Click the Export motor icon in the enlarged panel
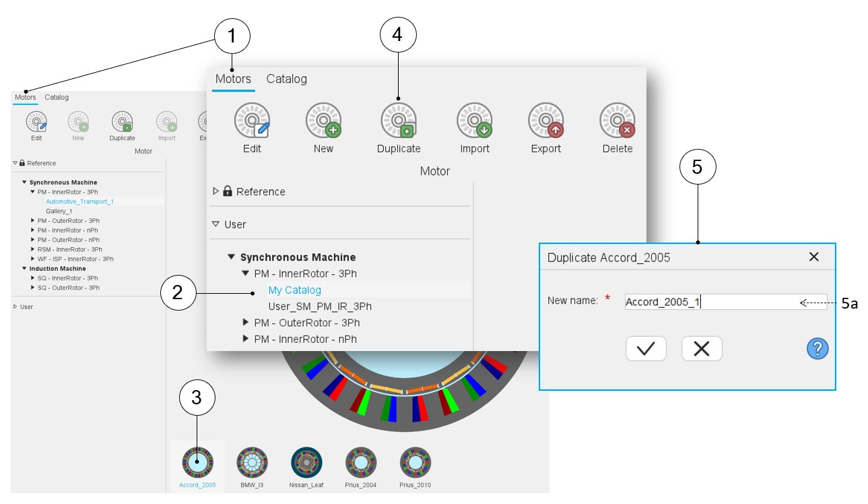This screenshot has width=868, height=504. tap(546, 121)
